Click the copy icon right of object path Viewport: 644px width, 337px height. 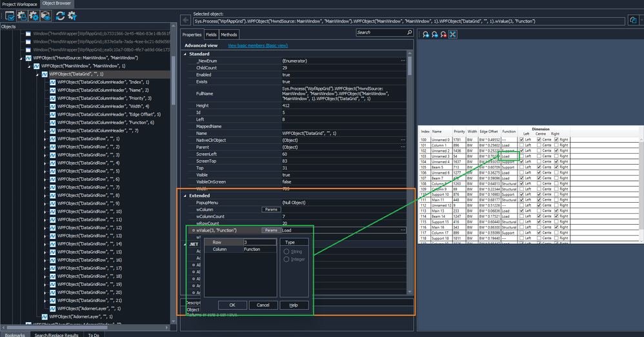[x=633, y=21]
